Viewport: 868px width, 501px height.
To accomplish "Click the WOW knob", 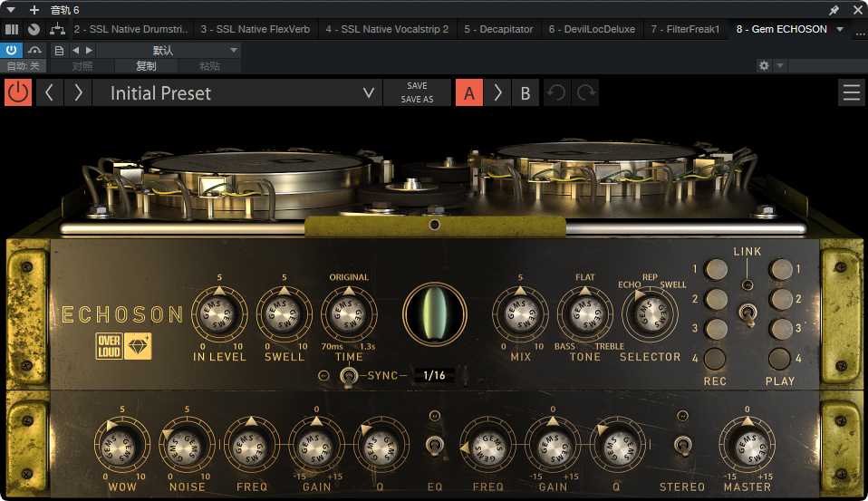I will click(x=121, y=447).
